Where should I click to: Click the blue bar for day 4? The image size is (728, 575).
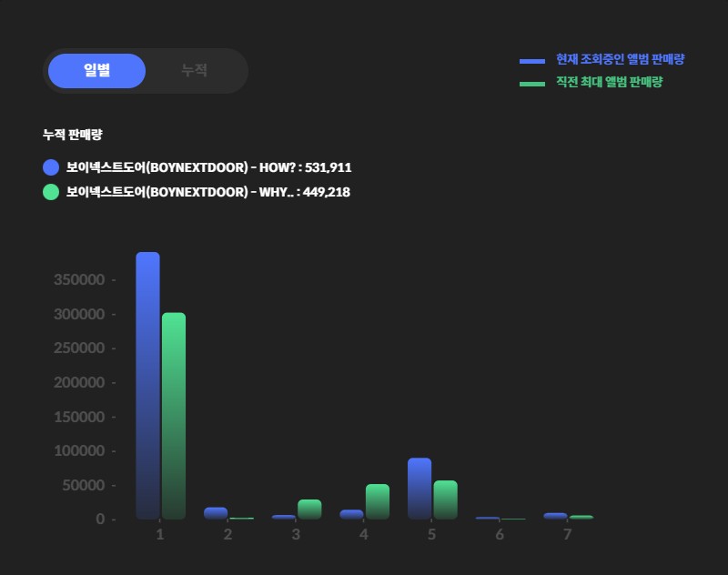point(351,515)
